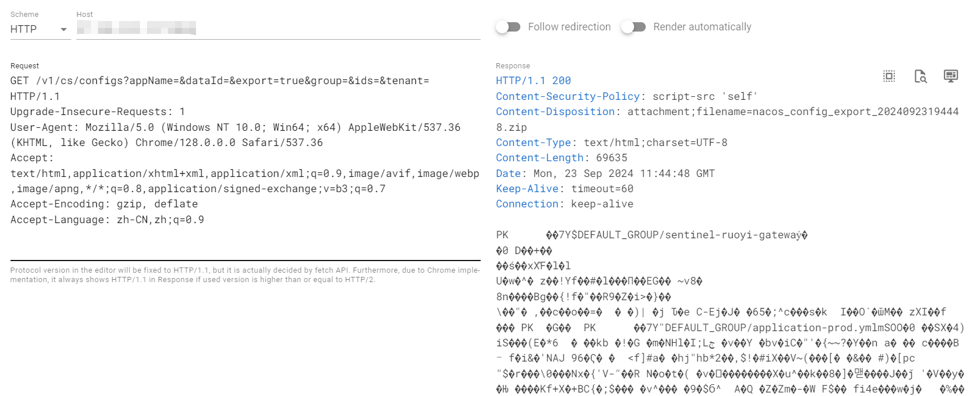The height and width of the screenshot is (396, 980).
Task: Click into the Host input field
Action: click(x=278, y=28)
